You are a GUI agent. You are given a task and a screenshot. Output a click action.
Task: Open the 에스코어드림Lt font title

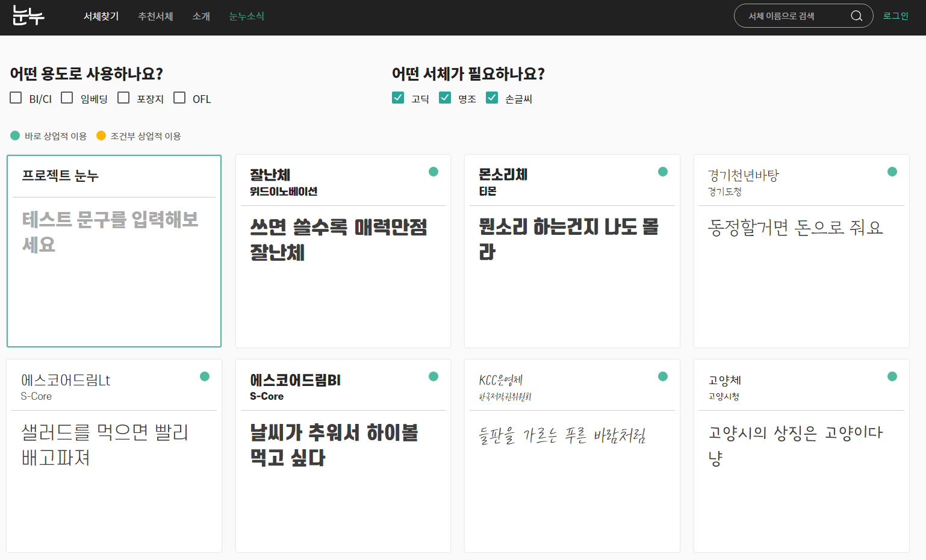(x=66, y=380)
